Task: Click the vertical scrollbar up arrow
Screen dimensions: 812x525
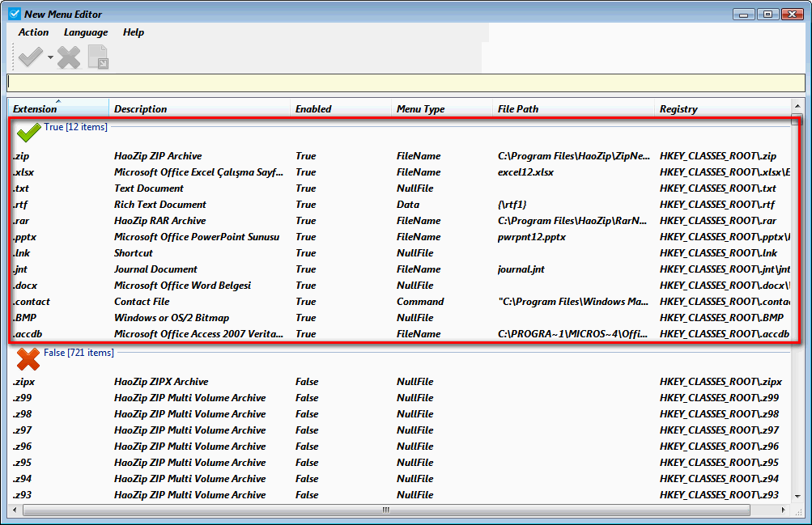Action: [797, 105]
